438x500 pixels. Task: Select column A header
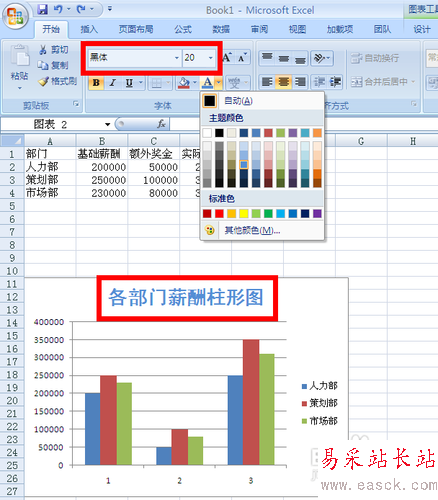pyautogui.click(x=50, y=141)
